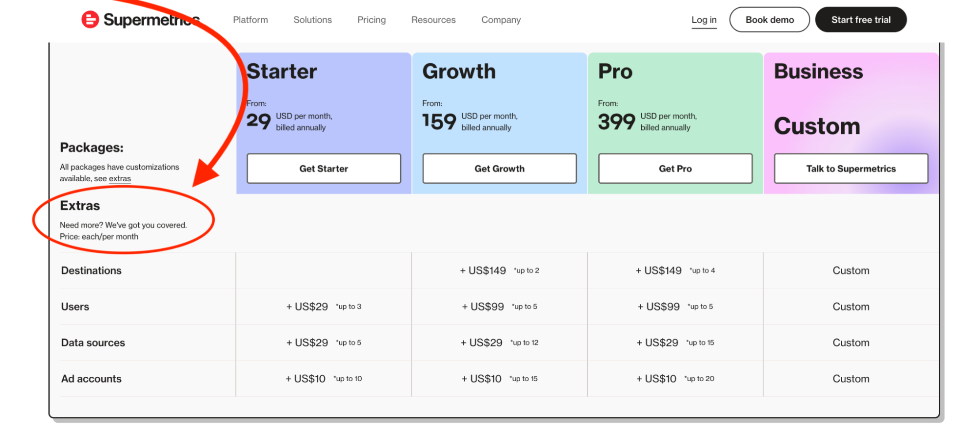Expand the Resources dropdown
This screenshot has height=437, width=980.
coord(433,20)
